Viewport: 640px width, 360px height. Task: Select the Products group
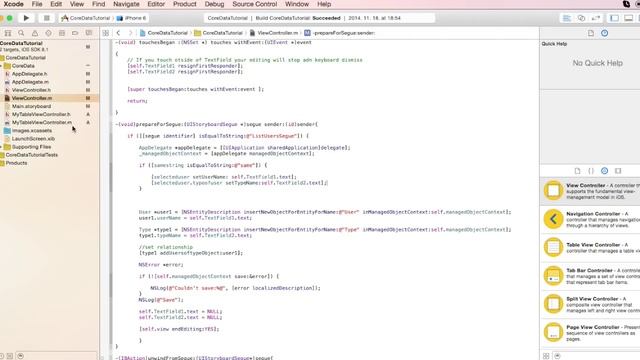[x=16, y=163]
